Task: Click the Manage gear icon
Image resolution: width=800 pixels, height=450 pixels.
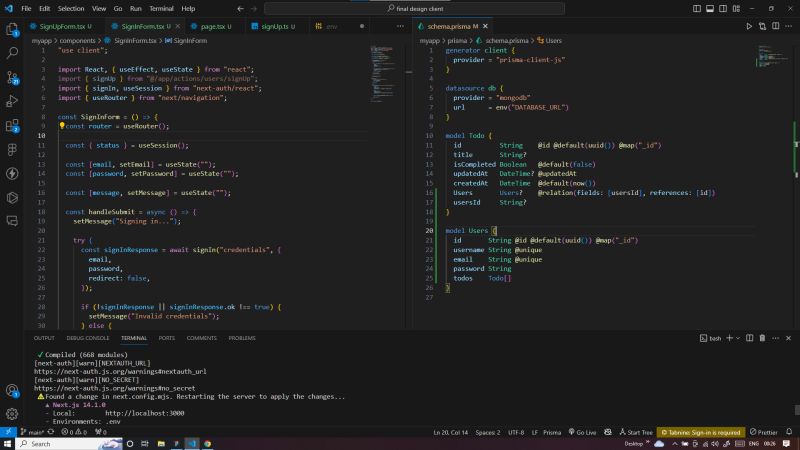Action: 12,415
